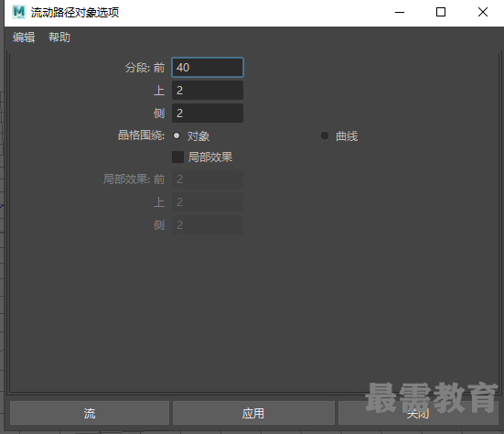Click the 分段: 前 label text

point(145,68)
